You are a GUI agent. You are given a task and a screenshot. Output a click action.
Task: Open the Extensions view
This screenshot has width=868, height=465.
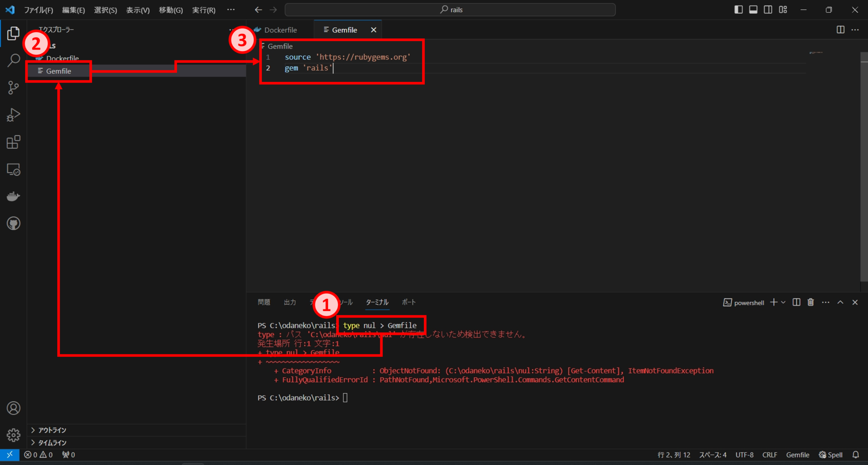(x=13, y=142)
